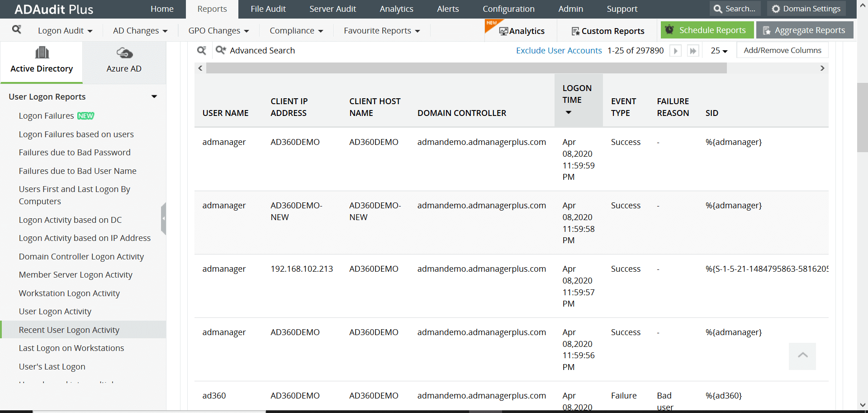Viewport: 868px width, 413px height.
Task: Open the Analytics tab in top menu
Action: [x=396, y=9]
